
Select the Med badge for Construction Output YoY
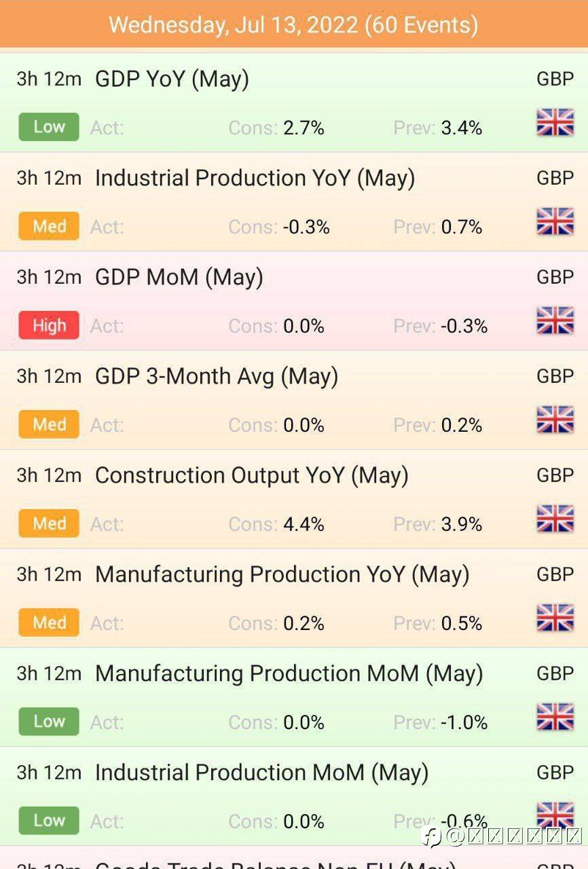pos(49,523)
